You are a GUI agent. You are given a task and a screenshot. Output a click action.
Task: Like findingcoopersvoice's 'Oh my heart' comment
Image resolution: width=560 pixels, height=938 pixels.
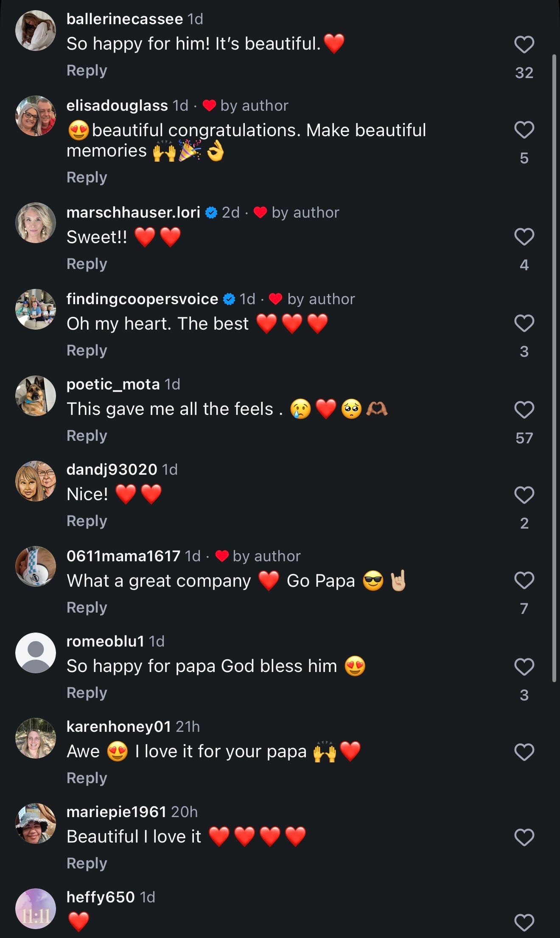[524, 323]
